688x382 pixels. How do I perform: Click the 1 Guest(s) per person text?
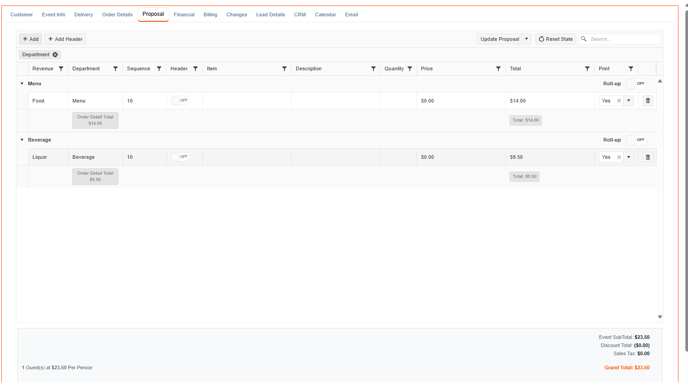57,368
